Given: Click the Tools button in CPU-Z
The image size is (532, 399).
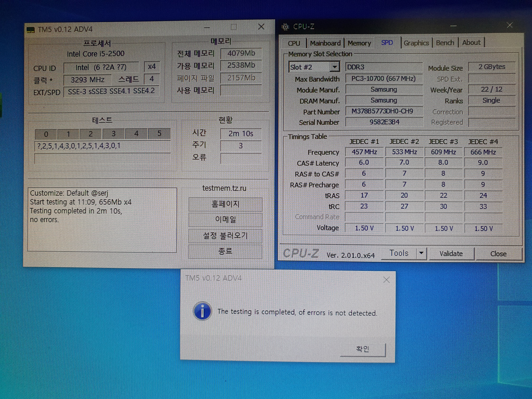Looking at the screenshot, I should (x=399, y=253).
